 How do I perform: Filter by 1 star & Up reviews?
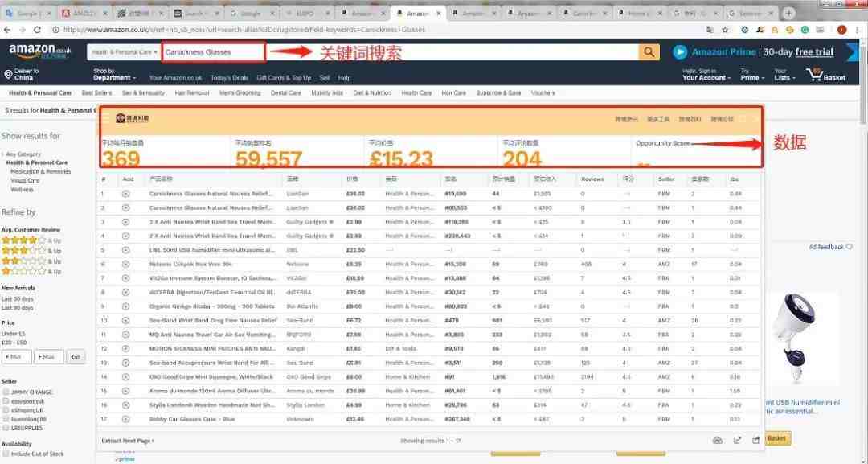[31, 271]
